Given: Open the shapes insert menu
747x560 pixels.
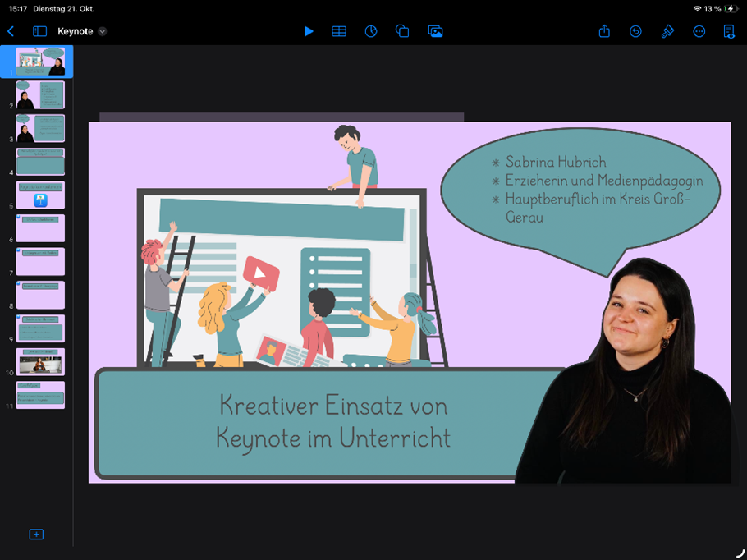Looking at the screenshot, I should coord(402,31).
